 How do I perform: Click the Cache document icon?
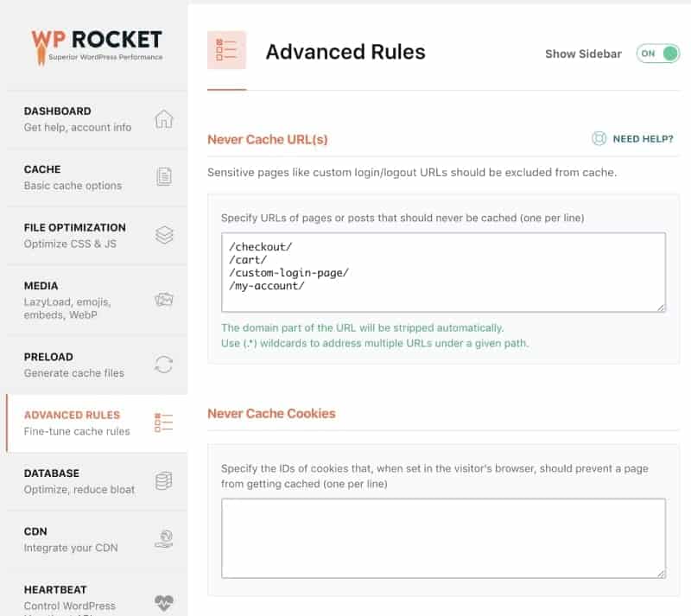point(164,177)
